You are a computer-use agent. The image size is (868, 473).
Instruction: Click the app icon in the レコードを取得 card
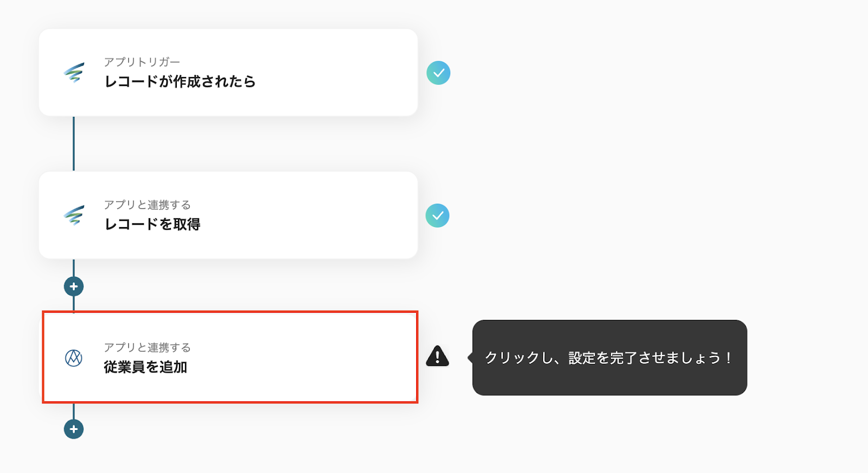pyautogui.click(x=74, y=215)
